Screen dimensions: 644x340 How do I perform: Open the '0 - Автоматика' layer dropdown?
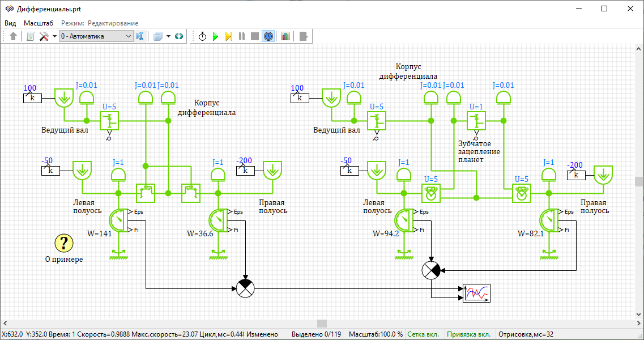[96, 36]
